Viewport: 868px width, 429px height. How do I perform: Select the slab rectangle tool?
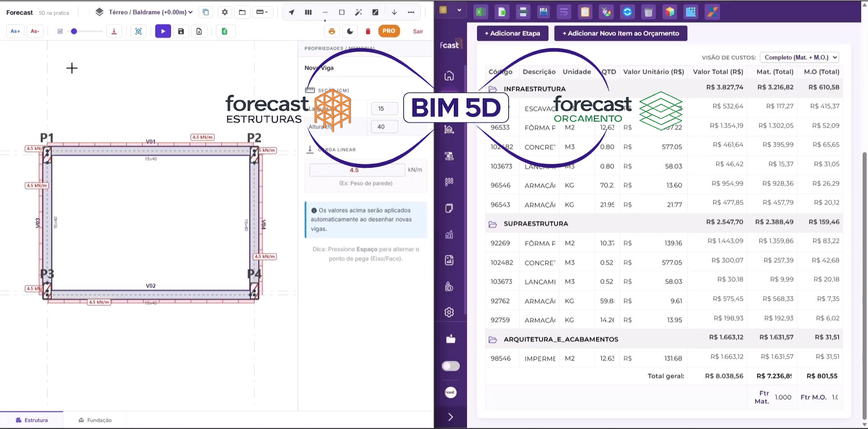coord(342,12)
